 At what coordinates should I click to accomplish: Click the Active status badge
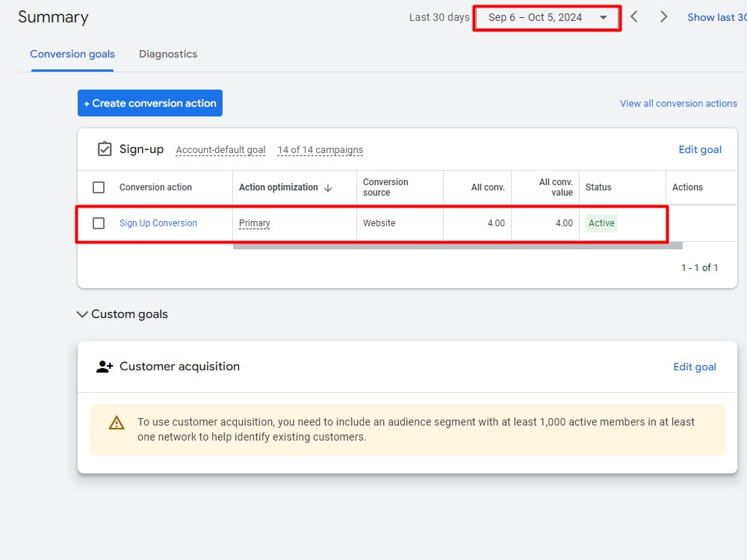[601, 223]
